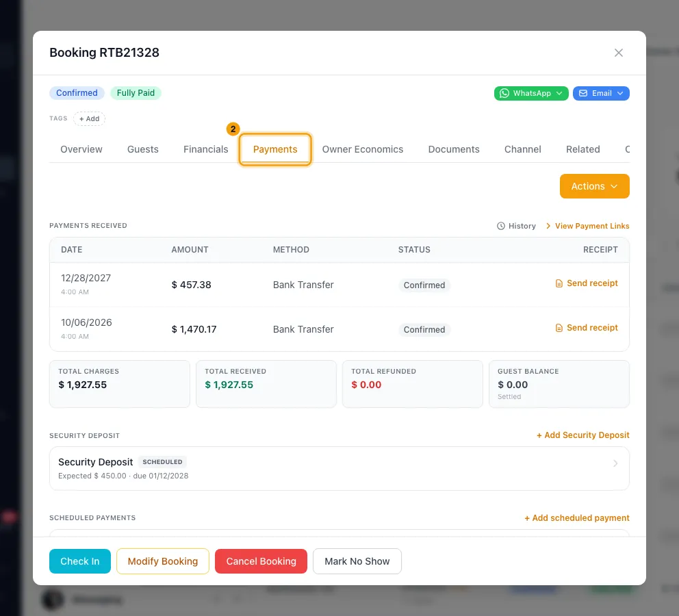The width and height of the screenshot is (679, 616).
Task: Click the envelope icon on the Email button
Action: (x=583, y=93)
